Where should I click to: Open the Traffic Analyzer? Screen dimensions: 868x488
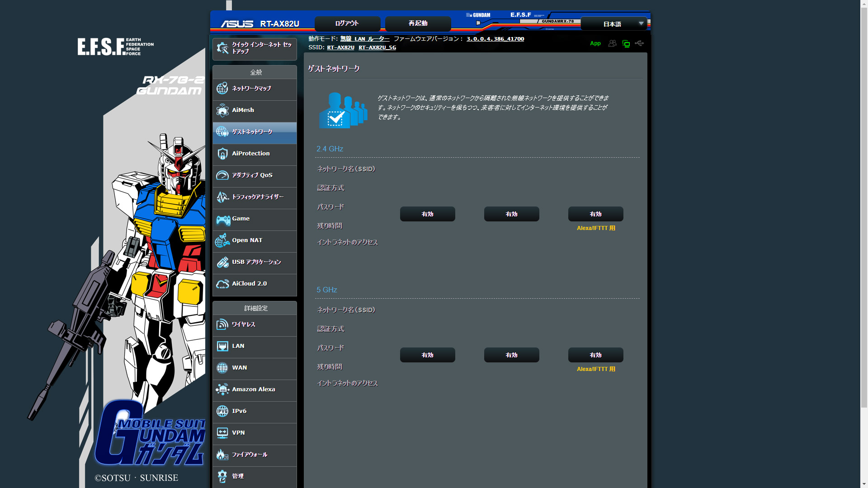(257, 197)
